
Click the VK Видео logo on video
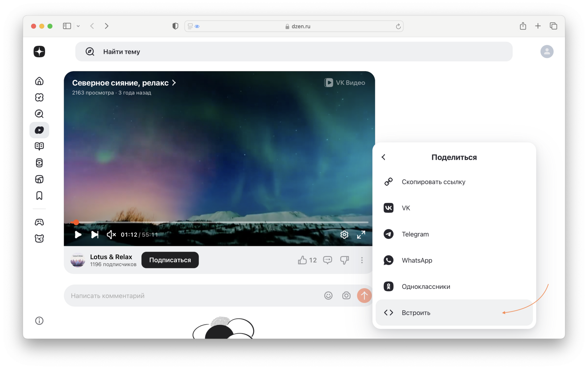click(345, 83)
